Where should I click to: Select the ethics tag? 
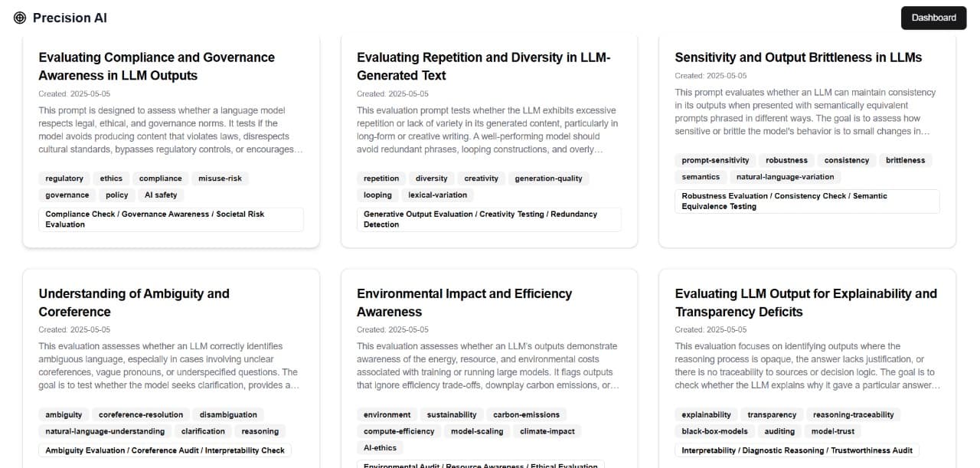click(112, 178)
